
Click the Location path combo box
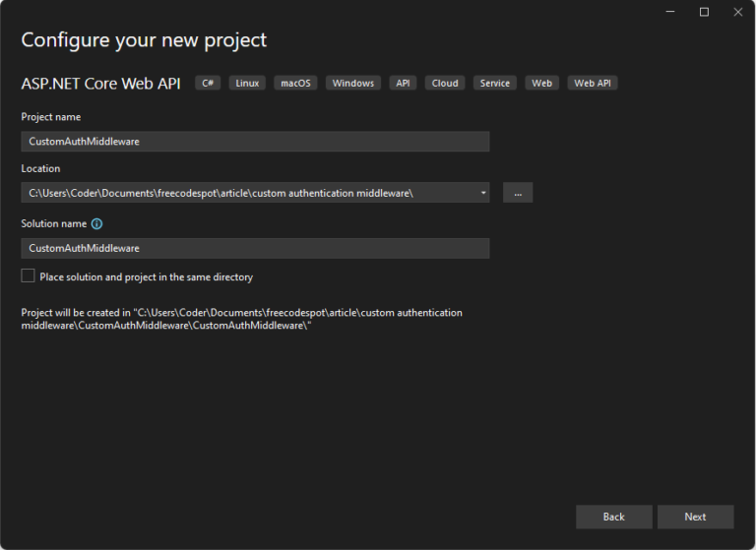click(x=246, y=193)
